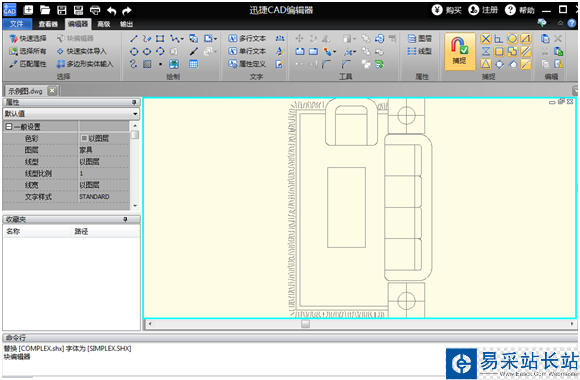Toggle the 捕捉 snap button

[459, 51]
